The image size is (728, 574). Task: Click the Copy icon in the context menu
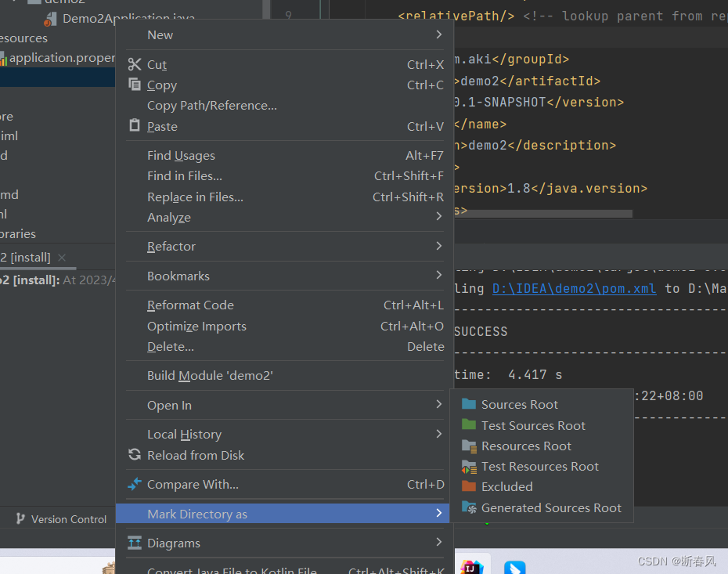136,85
